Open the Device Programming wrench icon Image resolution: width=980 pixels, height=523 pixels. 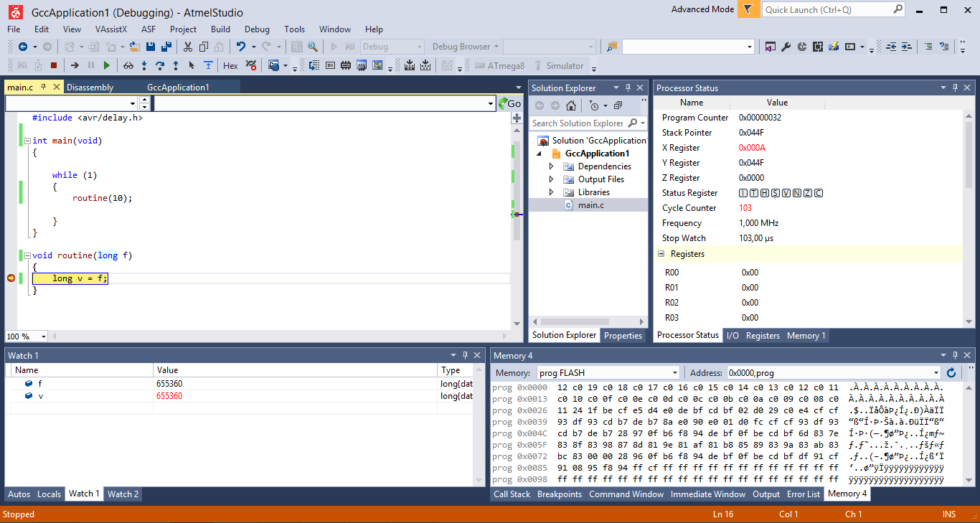pos(786,47)
